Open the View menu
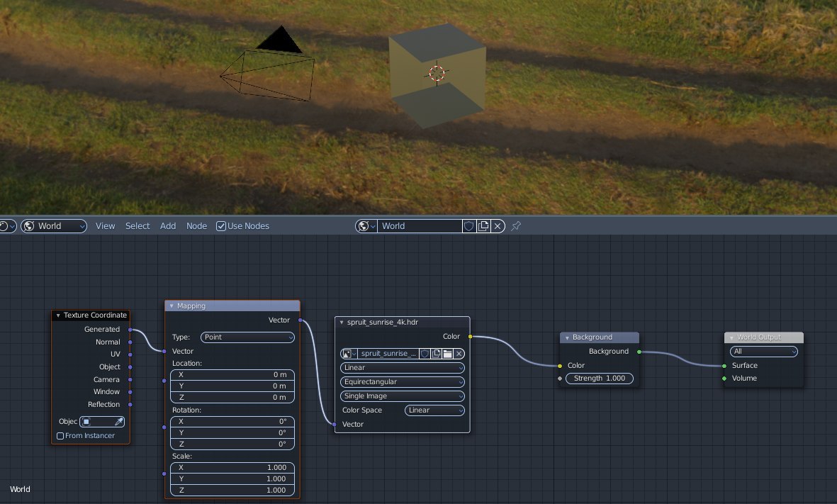837x504 pixels. pyautogui.click(x=105, y=226)
